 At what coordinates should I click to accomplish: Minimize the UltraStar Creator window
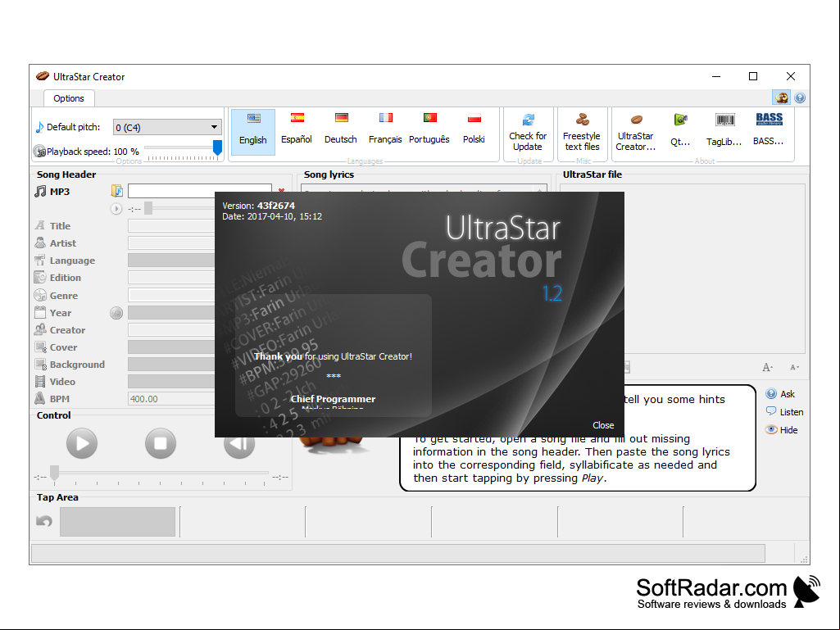(715, 77)
